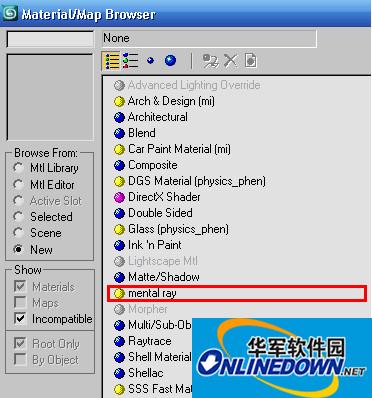Select Matte/Shadow material name
The image size is (372, 398).
click(x=164, y=277)
